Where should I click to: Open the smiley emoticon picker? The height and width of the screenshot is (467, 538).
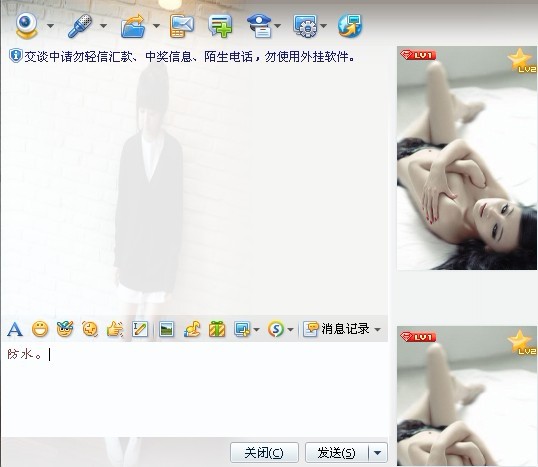(40, 329)
